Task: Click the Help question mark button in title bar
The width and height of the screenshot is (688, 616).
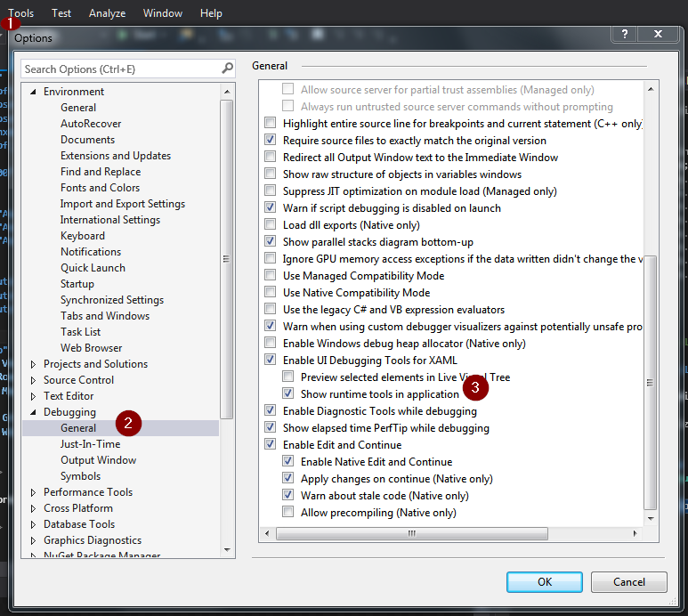Action: click(625, 34)
